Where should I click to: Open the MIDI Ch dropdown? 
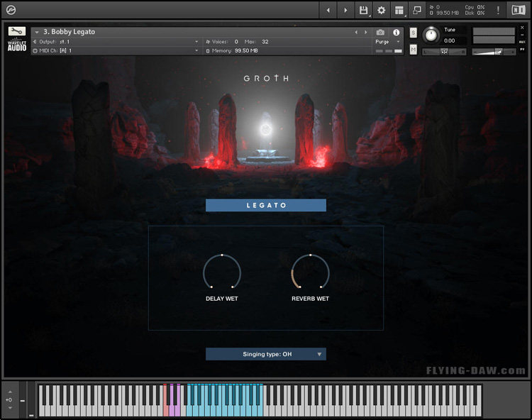click(x=116, y=50)
